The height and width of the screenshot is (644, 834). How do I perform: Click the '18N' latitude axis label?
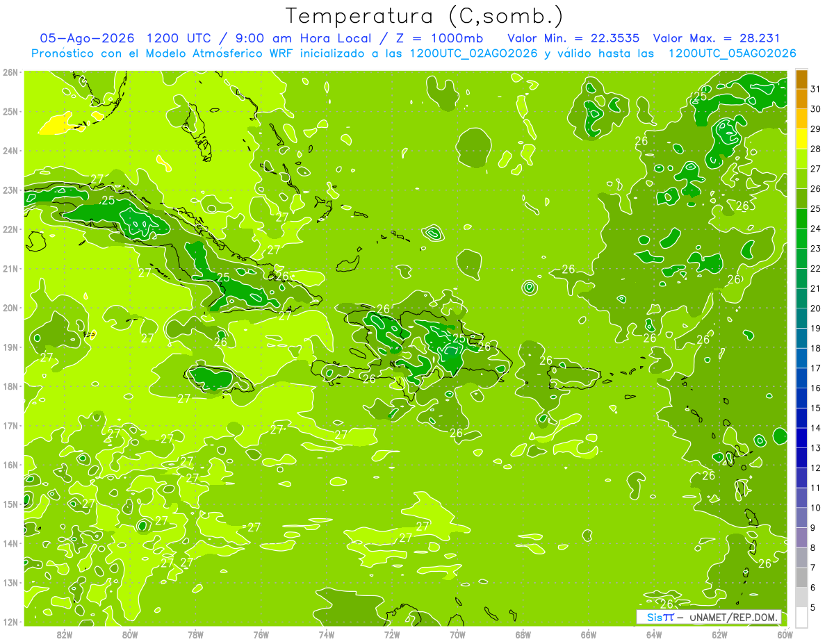10,386
